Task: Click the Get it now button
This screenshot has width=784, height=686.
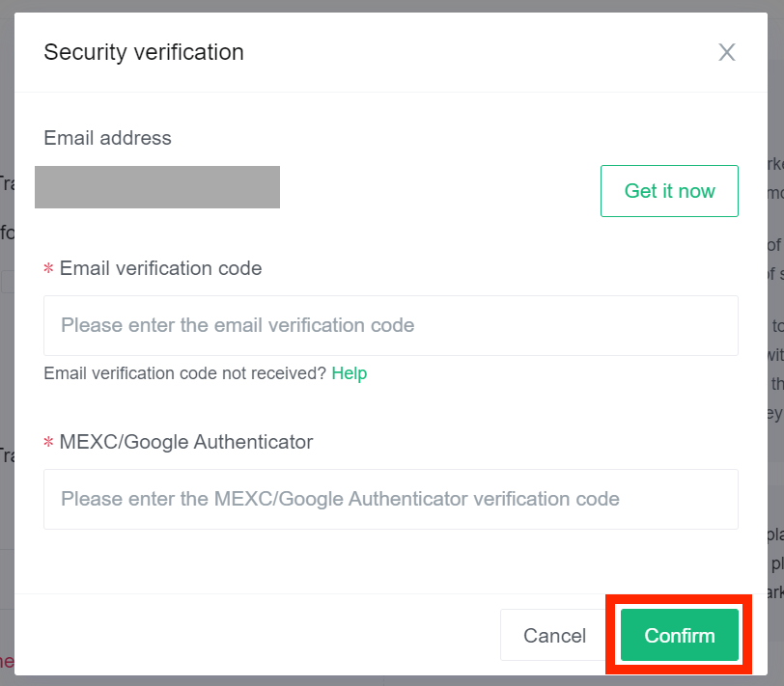Action: (669, 191)
